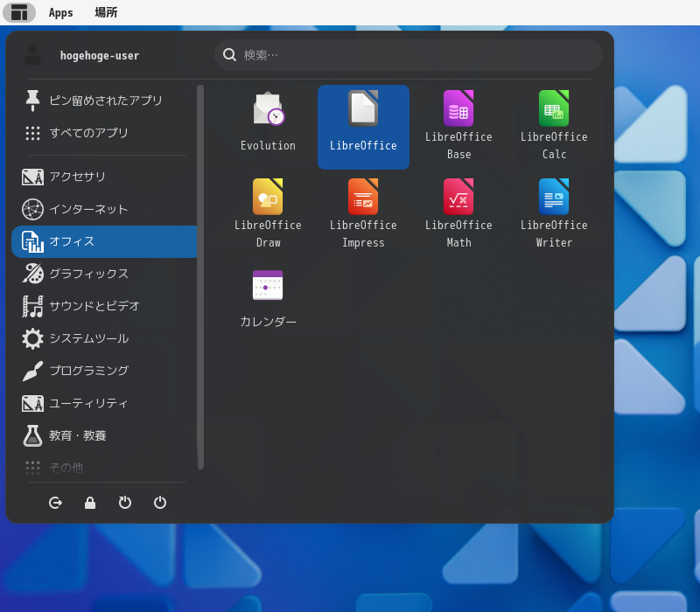
Task: Click the restart icon
Action: 125,503
